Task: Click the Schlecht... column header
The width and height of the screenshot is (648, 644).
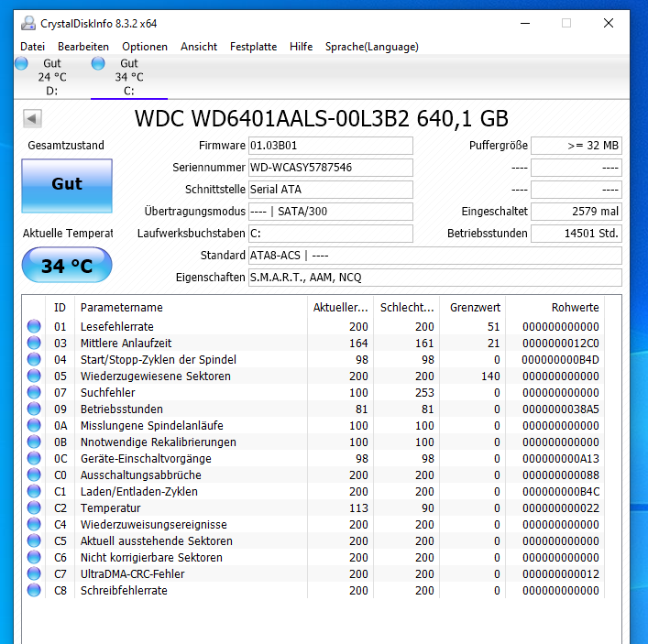Action: click(407, 307)
